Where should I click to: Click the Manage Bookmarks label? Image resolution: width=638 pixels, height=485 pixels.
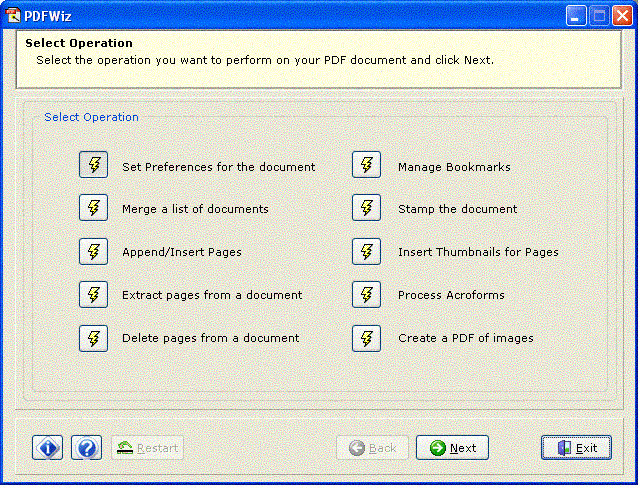[454, 167]
